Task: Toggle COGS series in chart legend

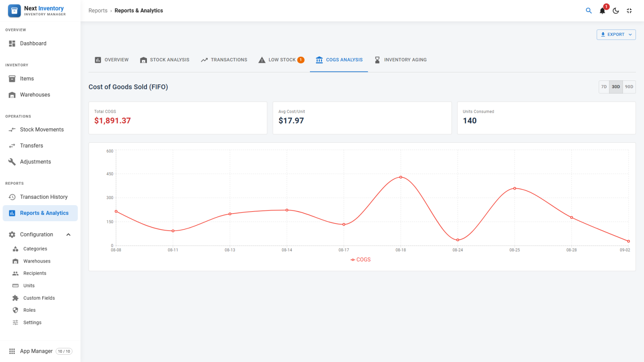Action: point(361,260)
